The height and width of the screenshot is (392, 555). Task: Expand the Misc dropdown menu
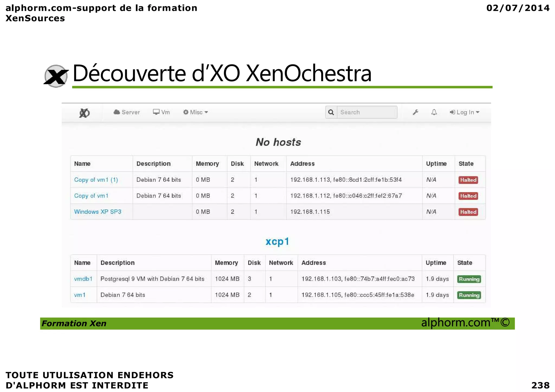click(x=195, y=112)
